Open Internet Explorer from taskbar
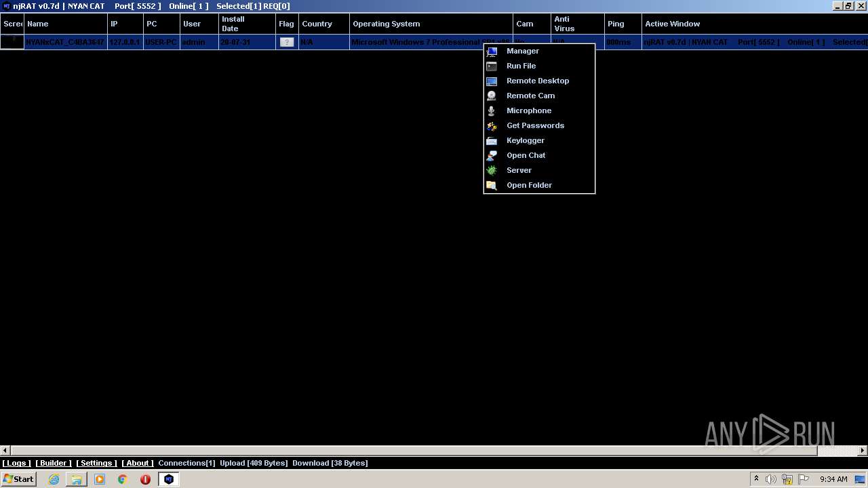 (x=54, y=479)
